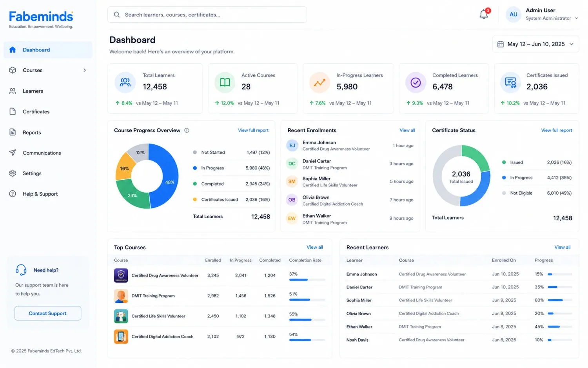Click the info icon beside Course Progress Overview
The image size is (588, 368).
pyautogui.click(x=187, y=130)
